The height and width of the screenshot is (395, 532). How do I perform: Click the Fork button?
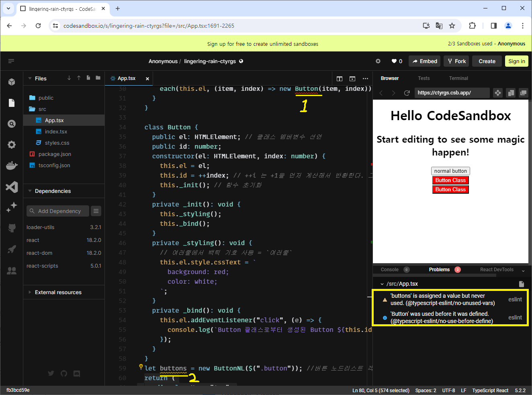pos(456,61)
